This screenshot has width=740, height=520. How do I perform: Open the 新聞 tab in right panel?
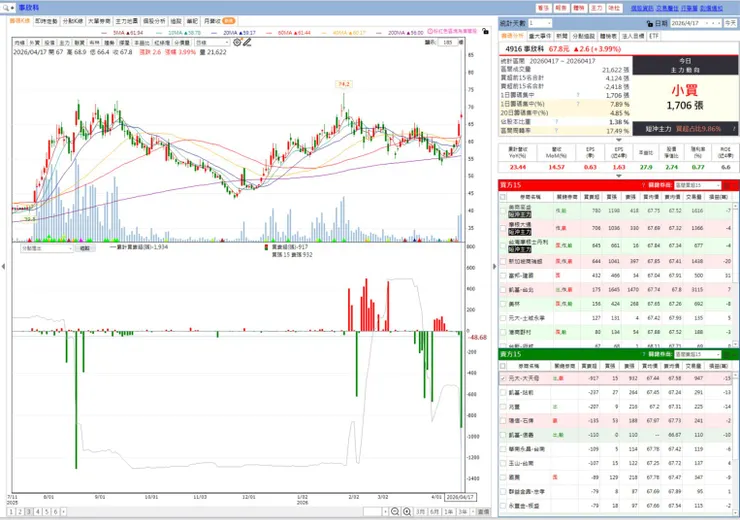pos(562,36)
